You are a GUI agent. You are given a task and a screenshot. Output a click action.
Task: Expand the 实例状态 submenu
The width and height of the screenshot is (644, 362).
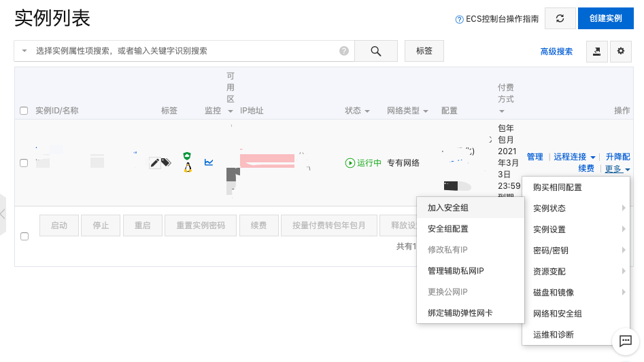pos(576,209)
